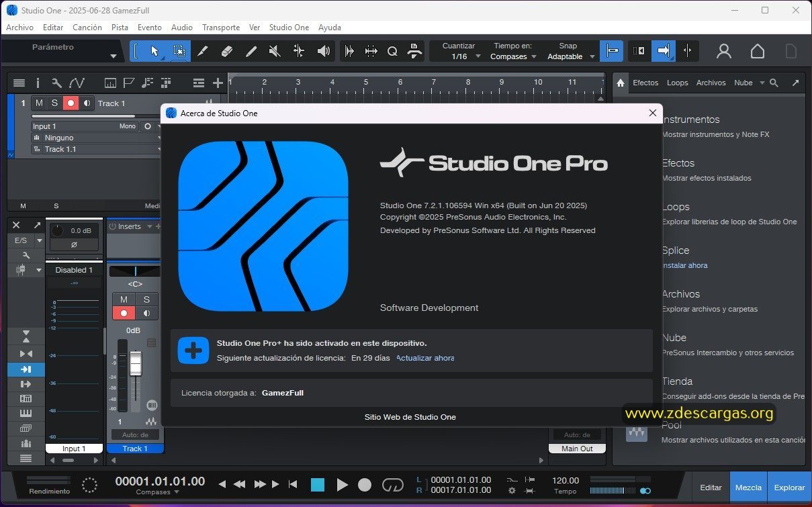Open the Marker track flag icon
The image size is (812, 507).
tap(128, 83)
